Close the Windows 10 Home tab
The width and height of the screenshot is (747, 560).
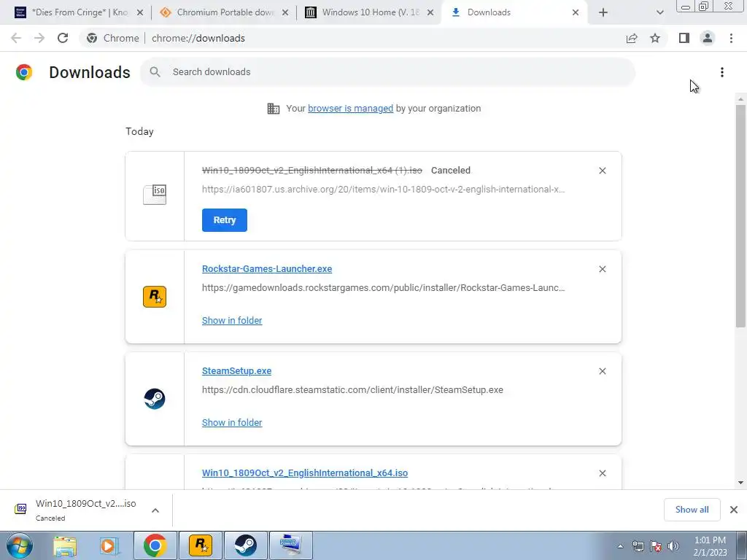tap(430, 12)
